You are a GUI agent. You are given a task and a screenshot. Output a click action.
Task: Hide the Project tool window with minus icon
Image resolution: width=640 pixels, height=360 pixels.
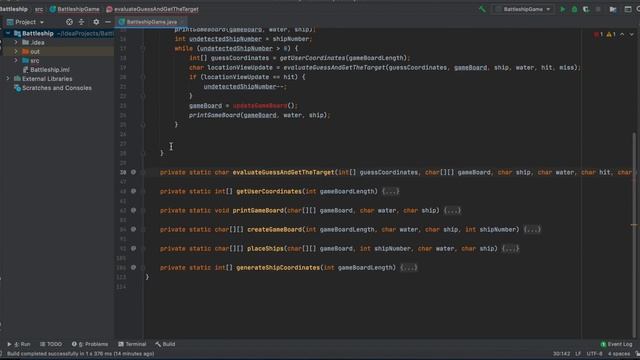click(x=108, y=22)
